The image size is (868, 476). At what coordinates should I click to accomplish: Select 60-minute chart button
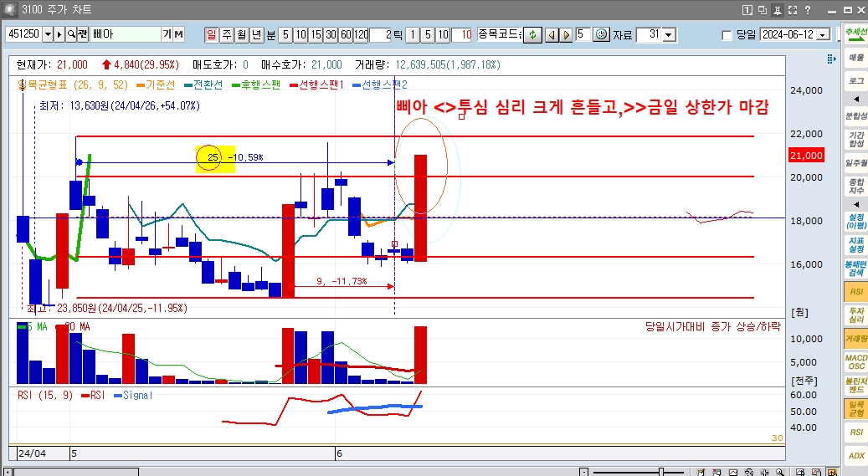click(x=346, y=35)
